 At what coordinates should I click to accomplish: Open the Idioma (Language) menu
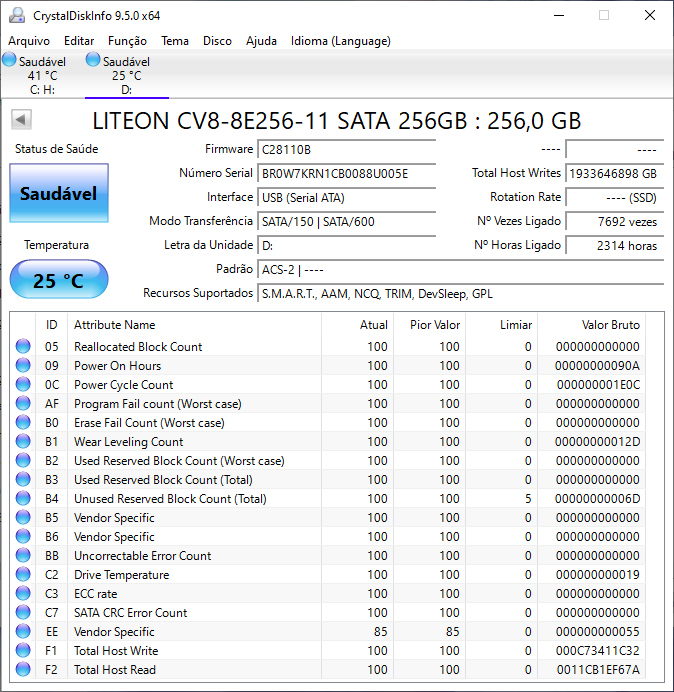click(340, 41)
